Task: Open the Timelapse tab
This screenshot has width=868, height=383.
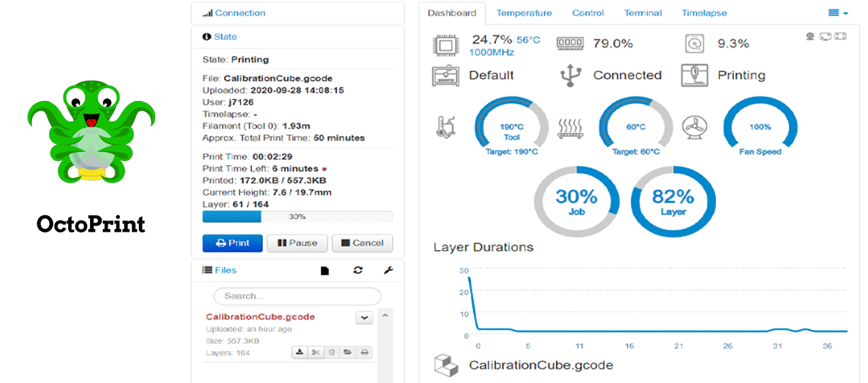Action: [704, 13]
